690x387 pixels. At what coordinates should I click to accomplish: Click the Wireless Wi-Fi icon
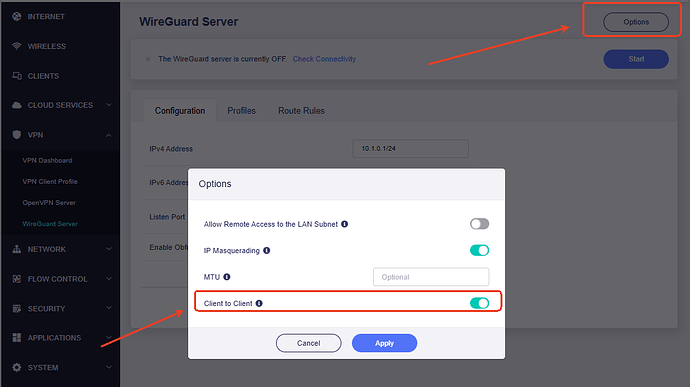pos(17,46)
